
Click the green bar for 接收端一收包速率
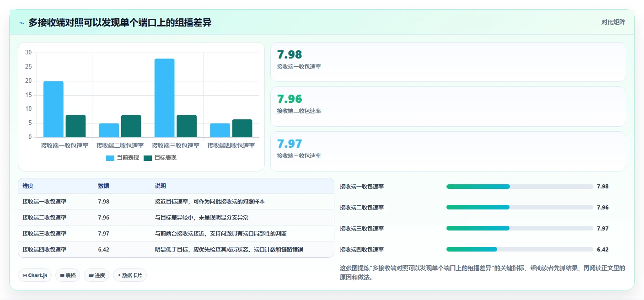click(x=75, y=126)
